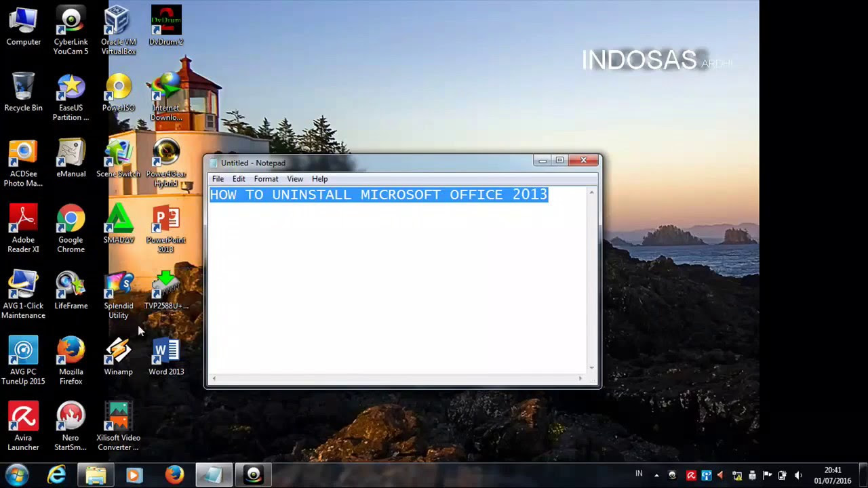
Task: Select Splendid Utility desktop shortcut
Action: tap(119, 295)
